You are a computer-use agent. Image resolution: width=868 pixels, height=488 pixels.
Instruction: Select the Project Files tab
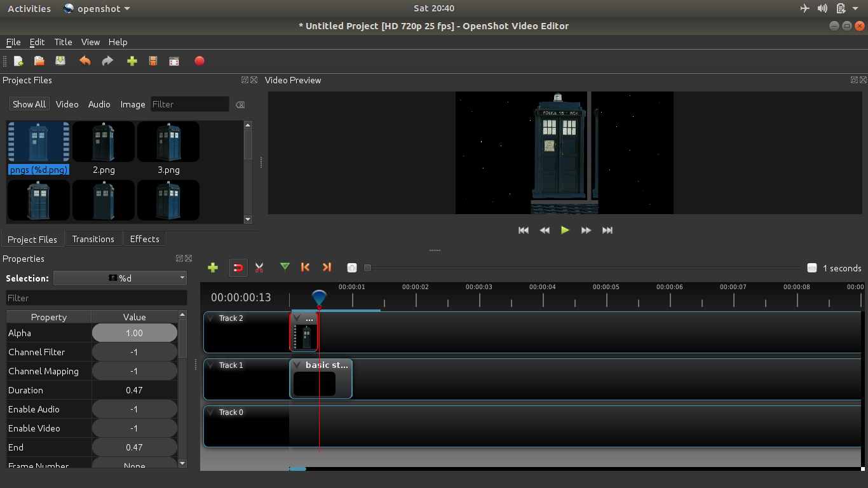tap(32, 240)
